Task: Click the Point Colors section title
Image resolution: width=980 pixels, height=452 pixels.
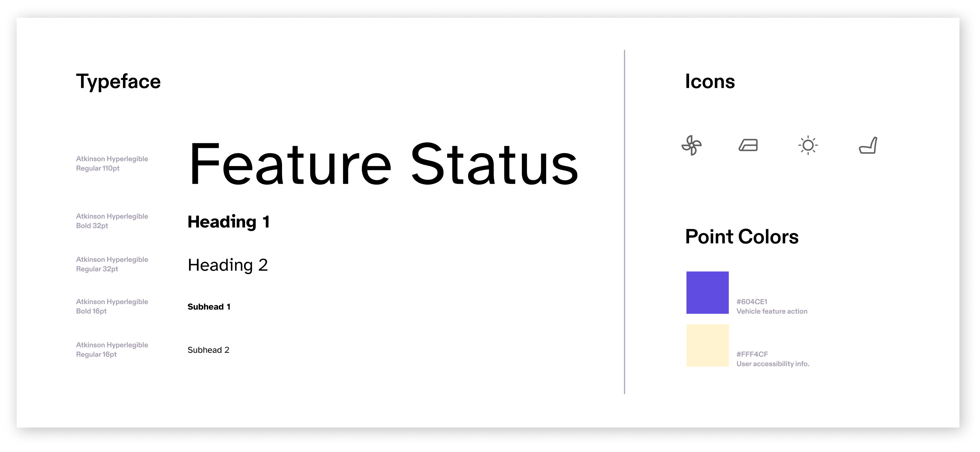Action: pos(742,237)
